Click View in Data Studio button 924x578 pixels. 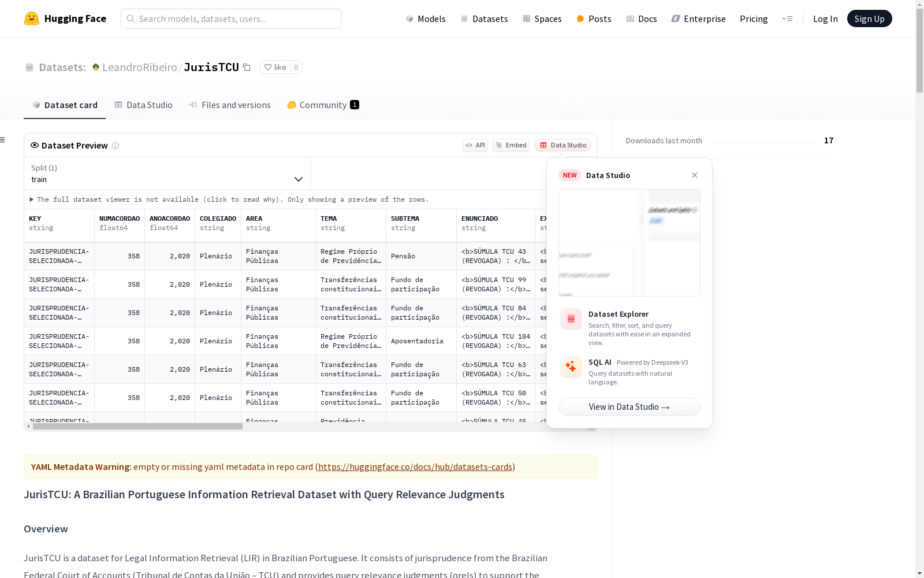click(x=629, y=407)
